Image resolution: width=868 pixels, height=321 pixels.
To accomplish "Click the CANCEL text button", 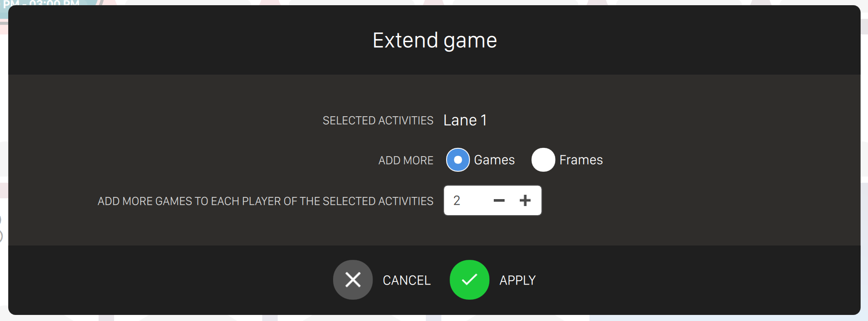I will pos(406,280).
